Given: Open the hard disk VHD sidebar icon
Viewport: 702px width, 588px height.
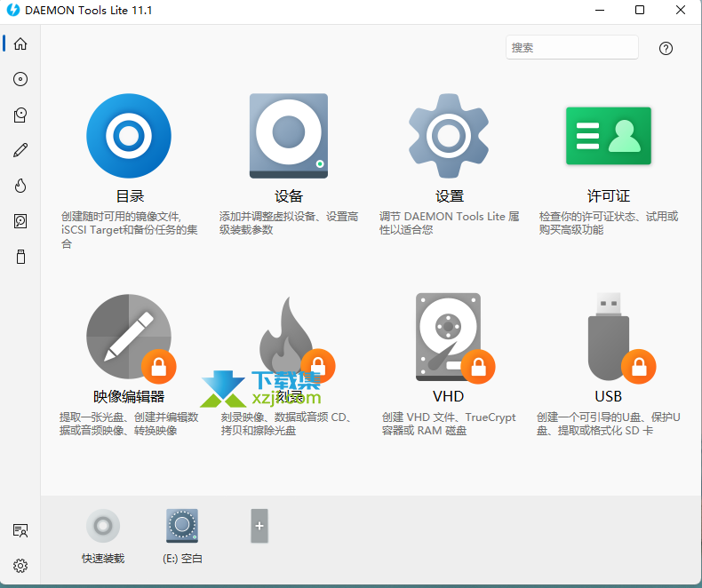Looking at the screenshot, I should pos(20,221).
